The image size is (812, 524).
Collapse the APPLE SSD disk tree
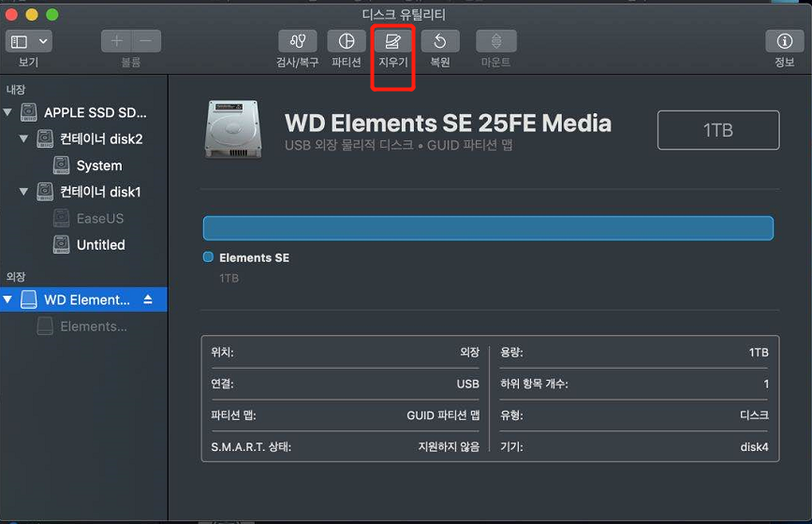[8, 112]
